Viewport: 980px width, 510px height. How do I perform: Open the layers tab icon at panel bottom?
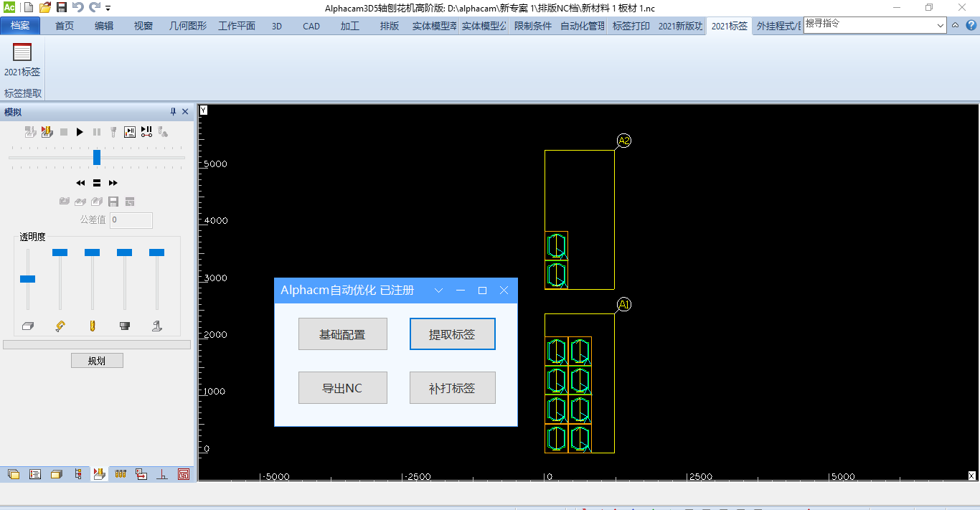[x=14, y=474]
